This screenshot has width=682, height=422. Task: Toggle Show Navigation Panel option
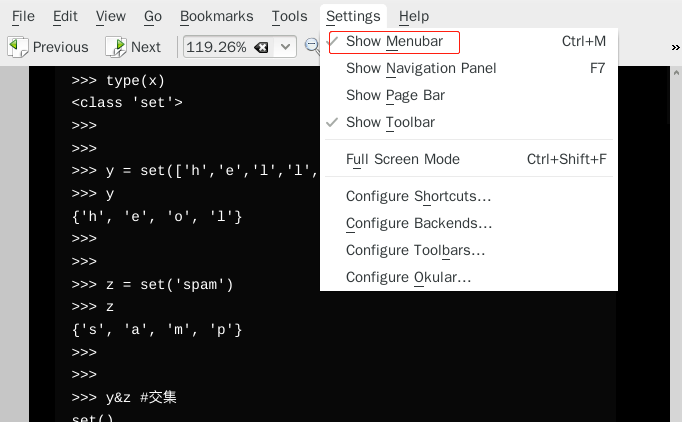tap(468, 69)
